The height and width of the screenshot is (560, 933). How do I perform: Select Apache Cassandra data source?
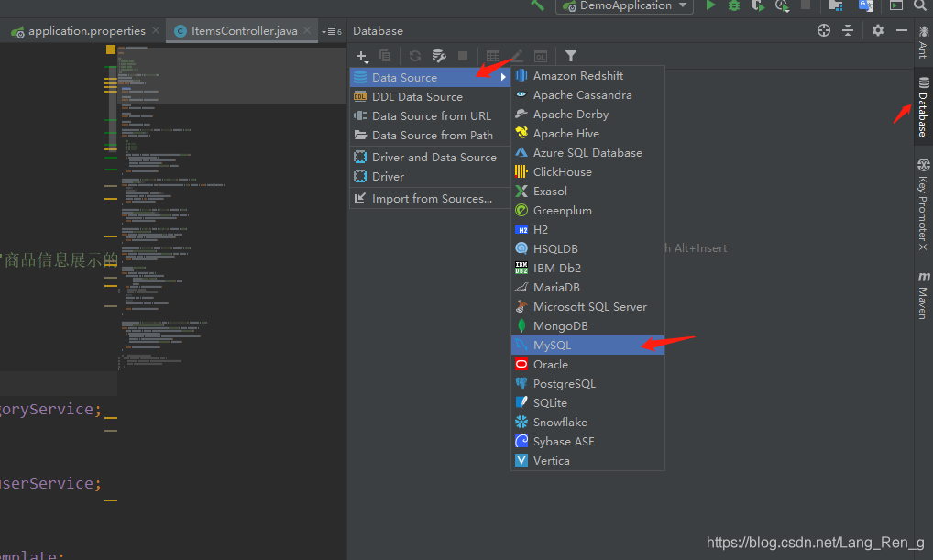click(587, 95)
